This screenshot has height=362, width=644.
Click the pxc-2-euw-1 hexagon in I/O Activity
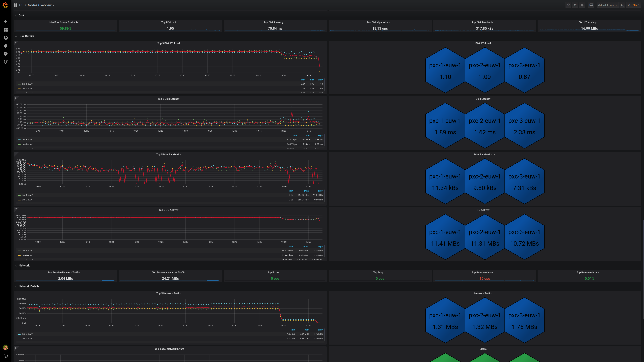point(485,237)
